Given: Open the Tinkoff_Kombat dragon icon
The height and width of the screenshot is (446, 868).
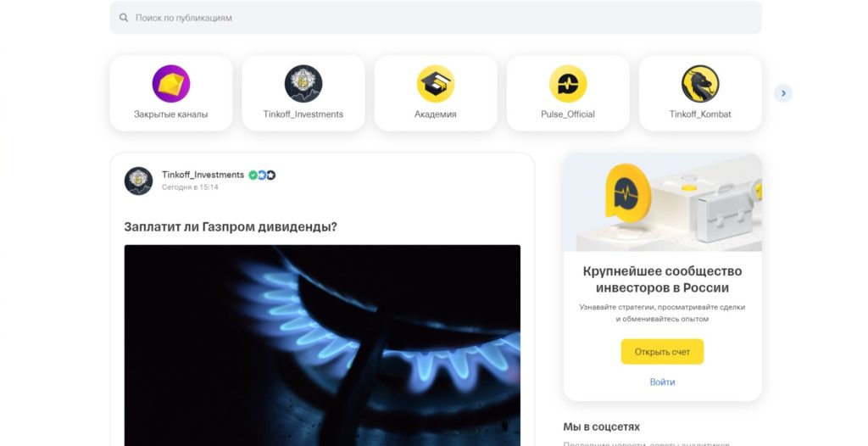Looking at the screenshot, I should pyautogui.click(x=700, y=84).
